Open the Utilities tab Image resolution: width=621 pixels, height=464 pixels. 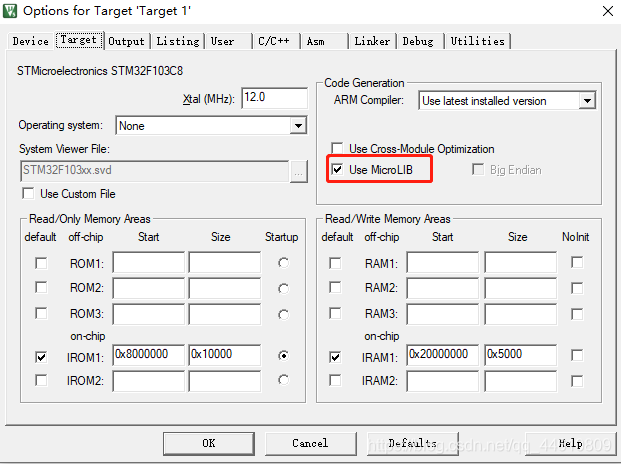(478, 41)
